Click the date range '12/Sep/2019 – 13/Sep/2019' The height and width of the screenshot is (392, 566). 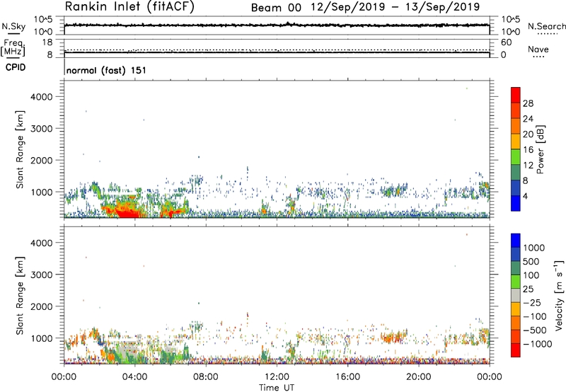pos(395,7)
